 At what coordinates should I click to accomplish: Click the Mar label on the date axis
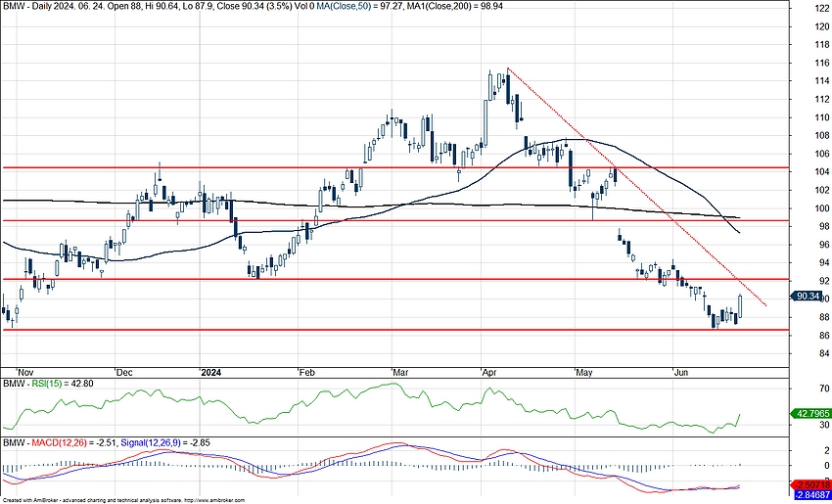point(400,372)
